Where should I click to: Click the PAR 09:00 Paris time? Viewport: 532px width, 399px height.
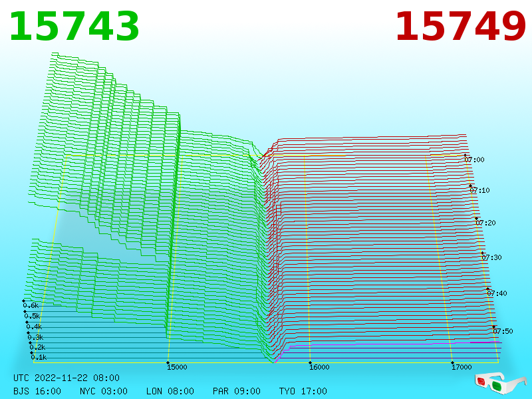237,391
